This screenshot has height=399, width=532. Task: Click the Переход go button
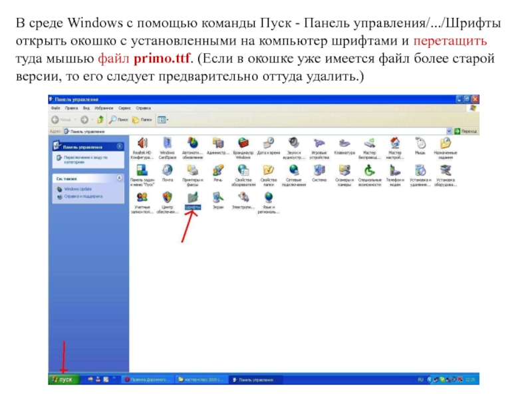click(x=465, y=131)
